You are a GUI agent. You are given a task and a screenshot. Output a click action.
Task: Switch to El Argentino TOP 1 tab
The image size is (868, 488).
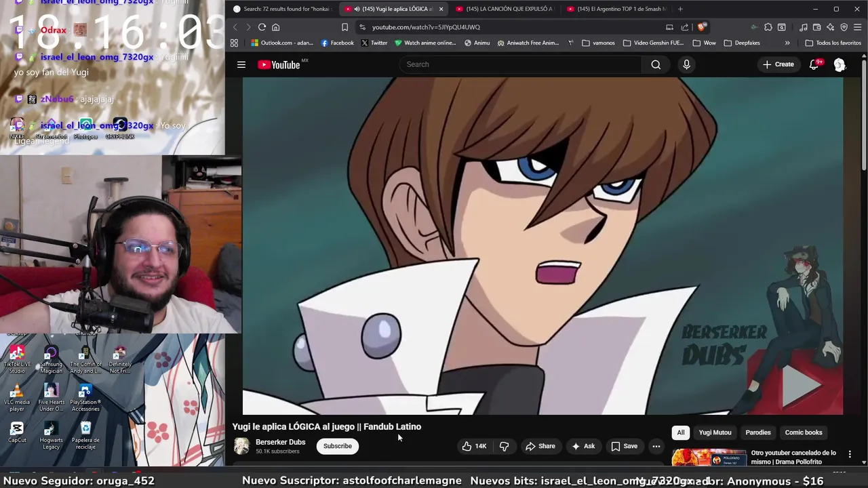[616, 9]
